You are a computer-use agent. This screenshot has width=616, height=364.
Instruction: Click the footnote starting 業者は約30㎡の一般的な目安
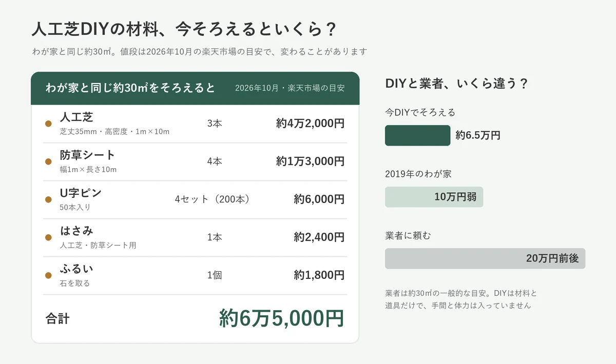461,299
